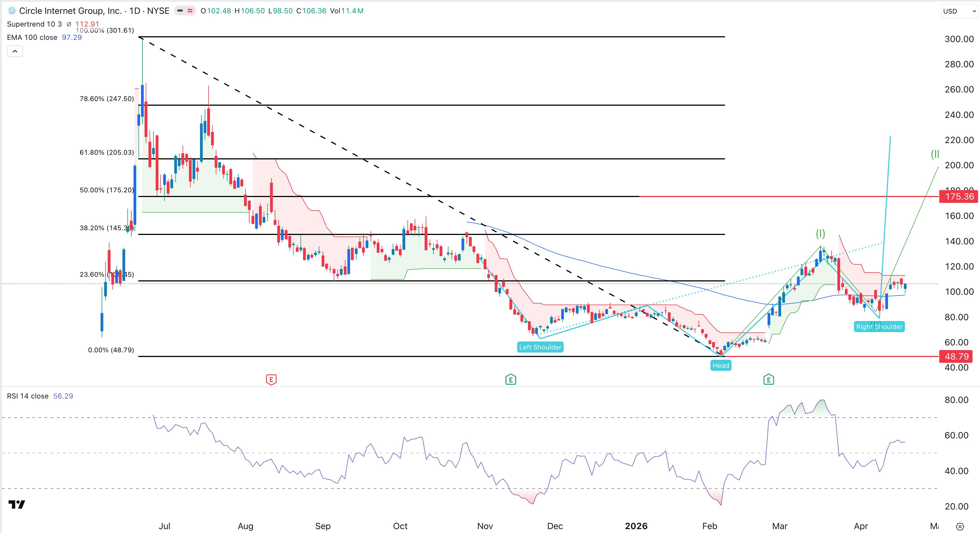Click the red earnings E marker in July
This screenshot has width=980, height=533.
[271, 379]
